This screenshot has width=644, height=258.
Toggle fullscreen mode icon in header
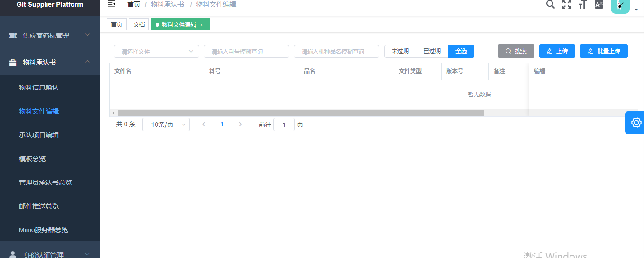pyautogui.click(x=567, y=4)
